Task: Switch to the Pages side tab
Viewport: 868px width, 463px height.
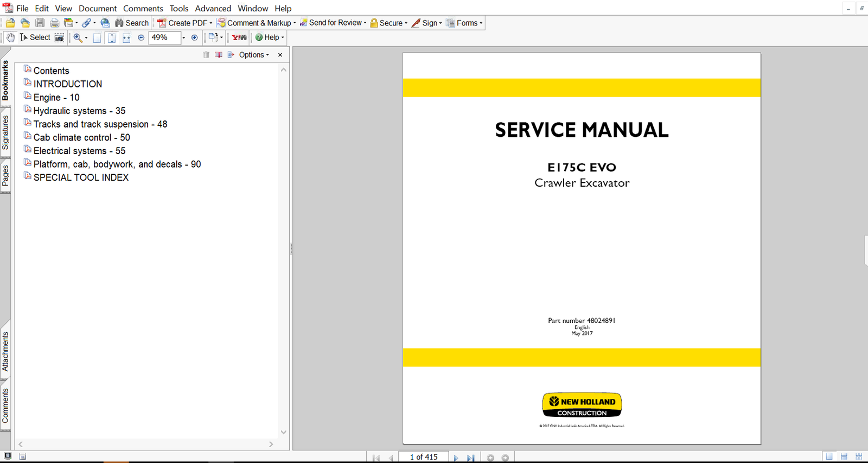Action: tap(5, 175)
